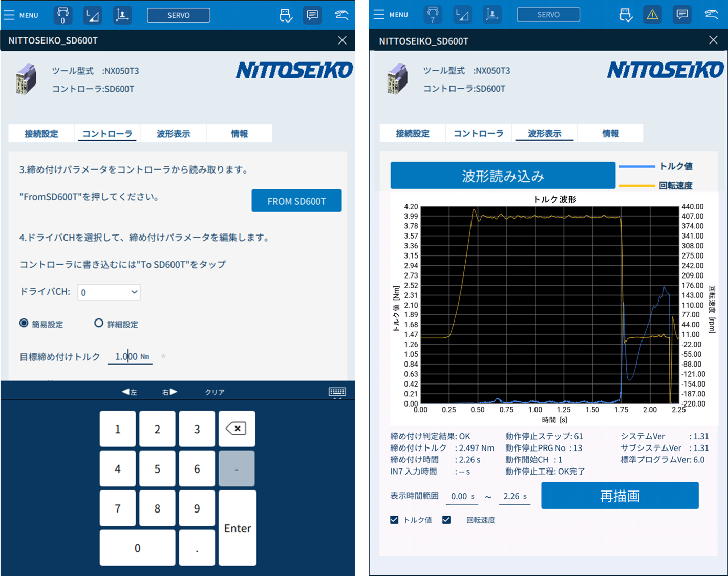Viewport: 728px width, 576px height.
Task: Click the robot tool number 0 icon in left screen
Action: point(63,15)
